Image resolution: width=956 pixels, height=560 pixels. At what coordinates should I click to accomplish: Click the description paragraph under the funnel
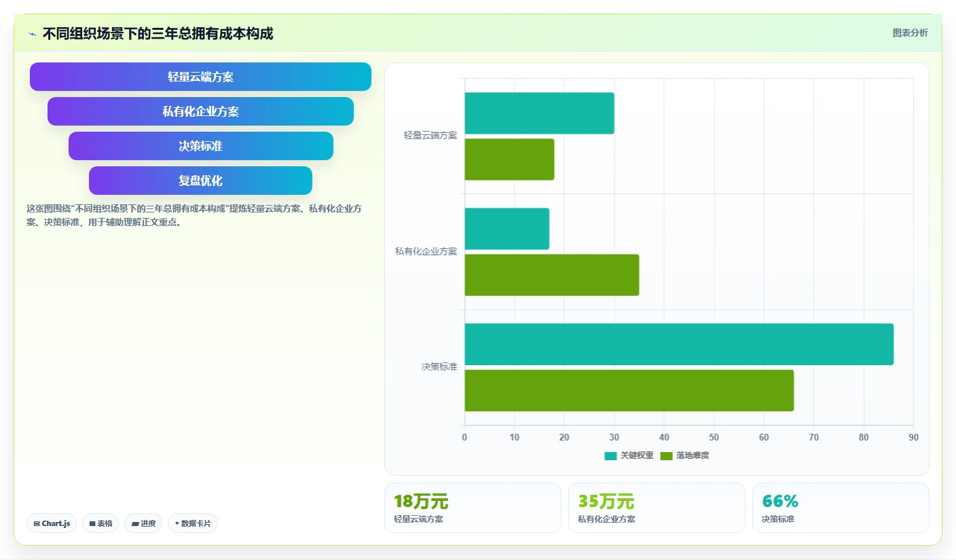(194, 215)
